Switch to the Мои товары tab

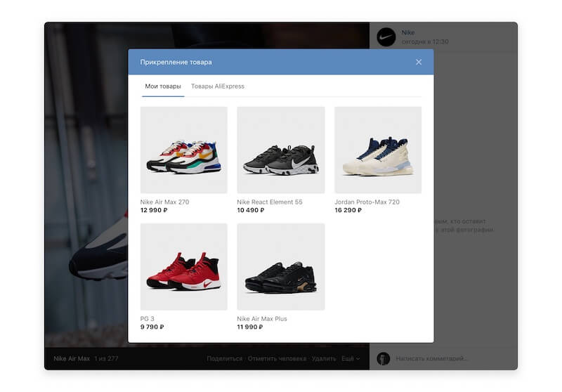163,86
